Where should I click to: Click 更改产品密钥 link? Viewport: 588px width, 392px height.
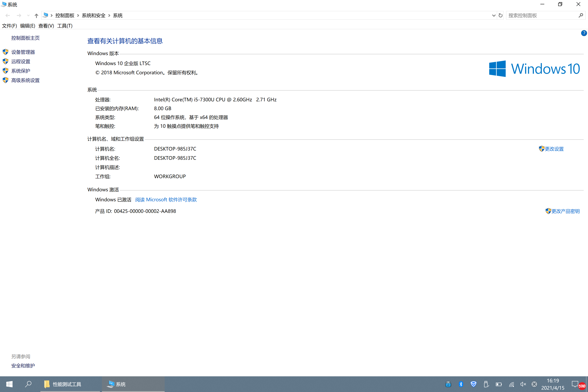[x=565, y=211]
